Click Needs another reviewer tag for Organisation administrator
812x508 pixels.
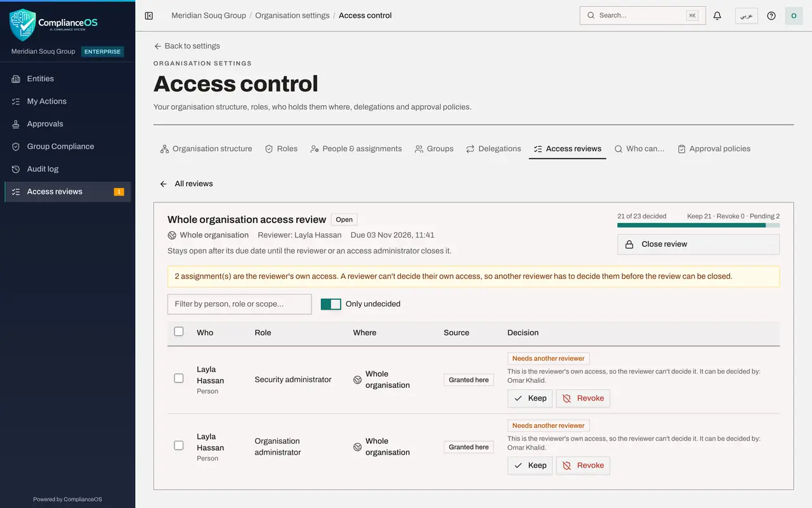[x=549, y=425]
